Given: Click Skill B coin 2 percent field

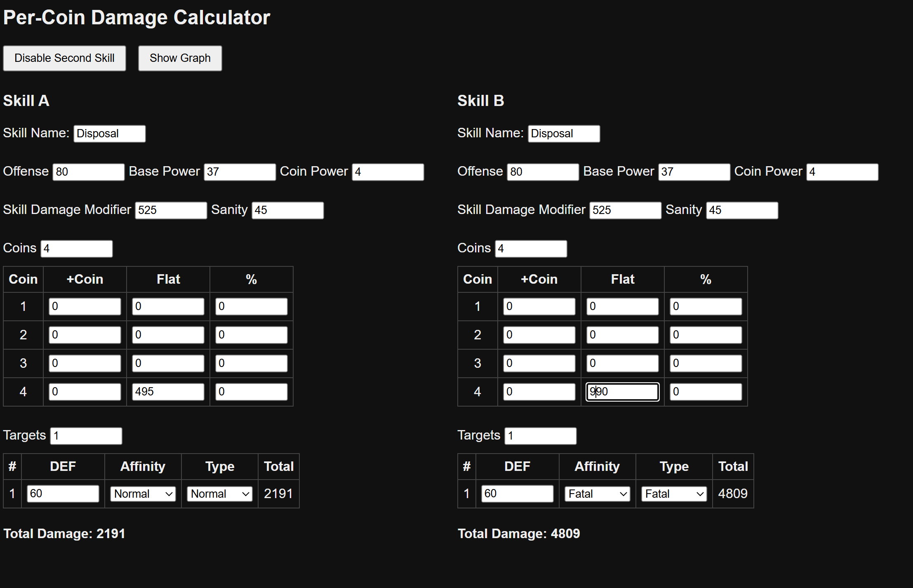Looking at the screenshot, I should pos(706,335).
